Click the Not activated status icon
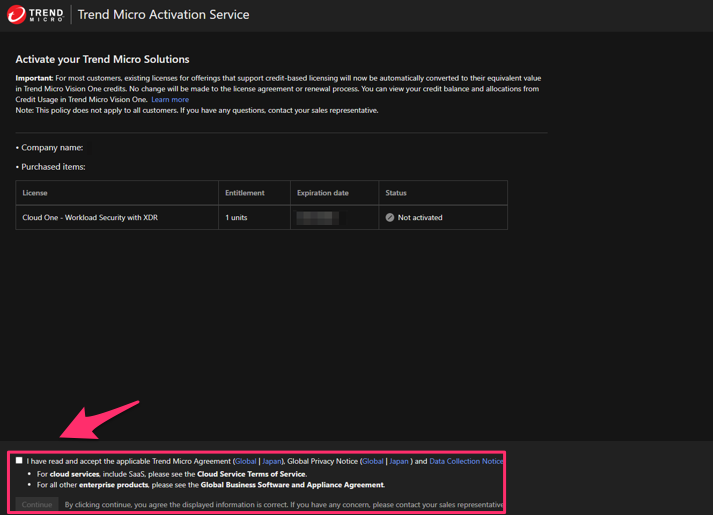 pyautogui.click(x=390, y=217)
